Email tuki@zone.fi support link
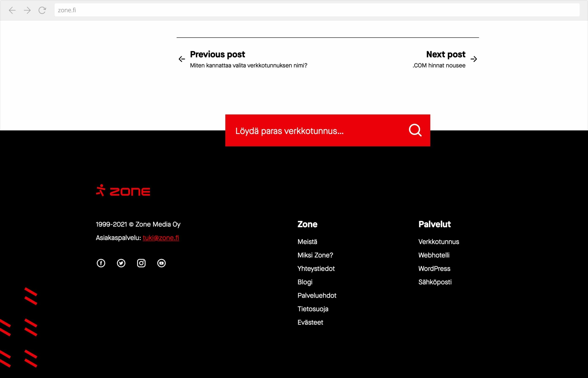 click(x=161, y=238)
